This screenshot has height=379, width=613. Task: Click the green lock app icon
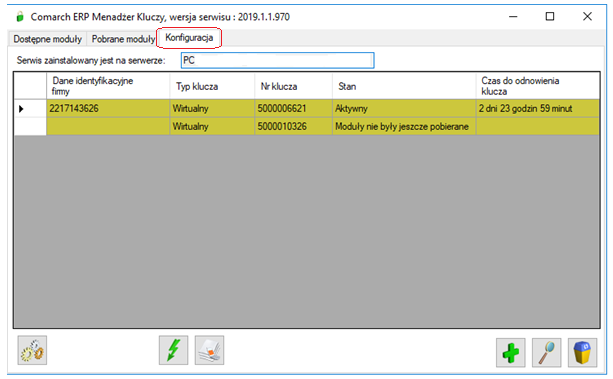coord(20,17)
